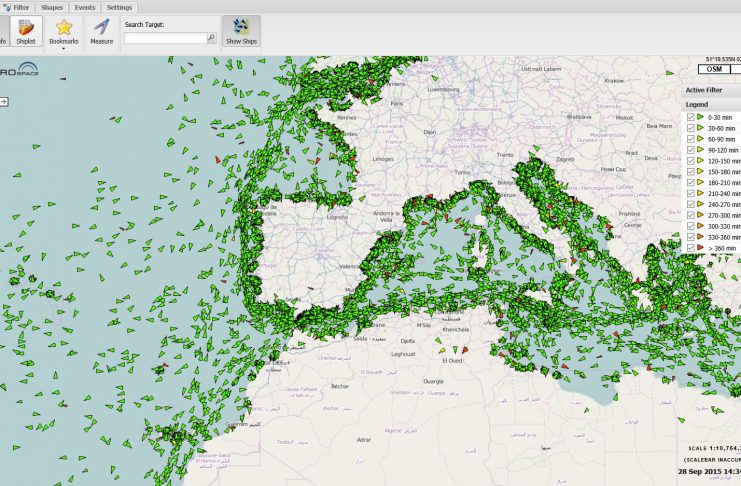Open the Events tab
Screen dimensions: 741x486
[x=85, y=7]
